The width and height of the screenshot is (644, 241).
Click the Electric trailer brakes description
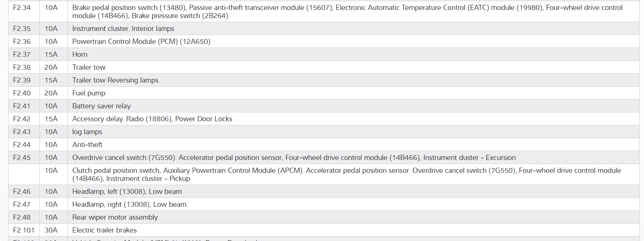tap(105, 230)
